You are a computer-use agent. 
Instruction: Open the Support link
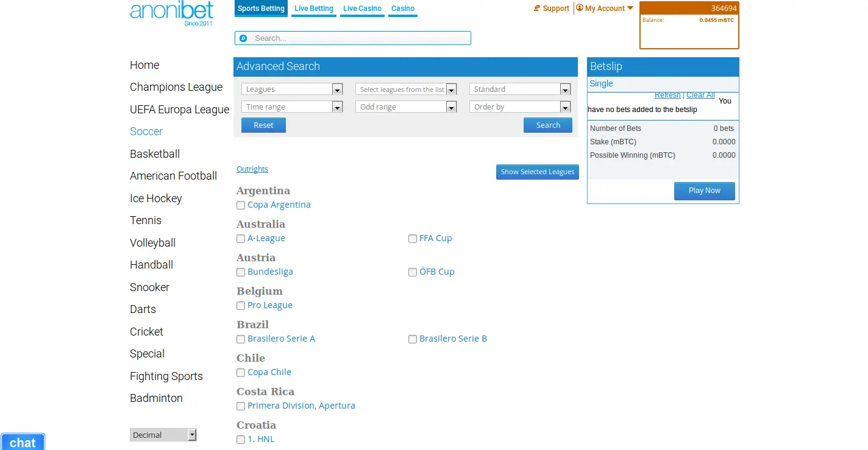[556, 9]
